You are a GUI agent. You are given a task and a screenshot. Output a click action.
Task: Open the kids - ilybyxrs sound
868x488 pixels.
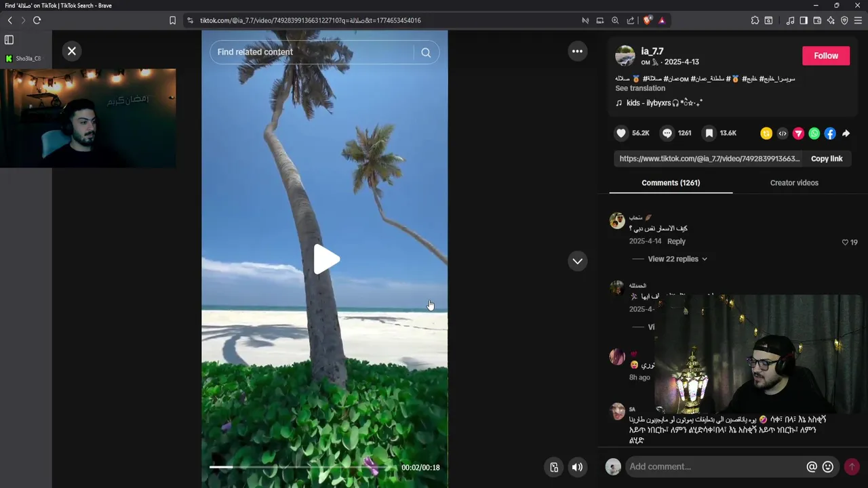pos(658,103)
